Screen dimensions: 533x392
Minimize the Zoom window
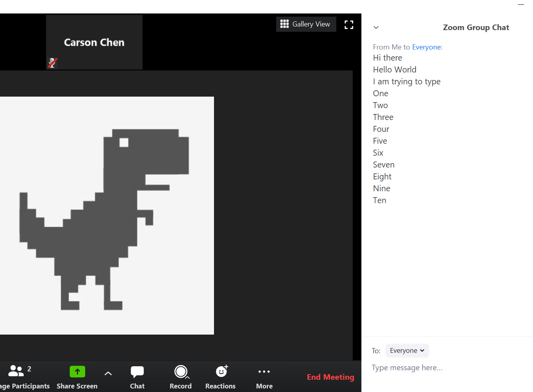(x=521, y=4)
